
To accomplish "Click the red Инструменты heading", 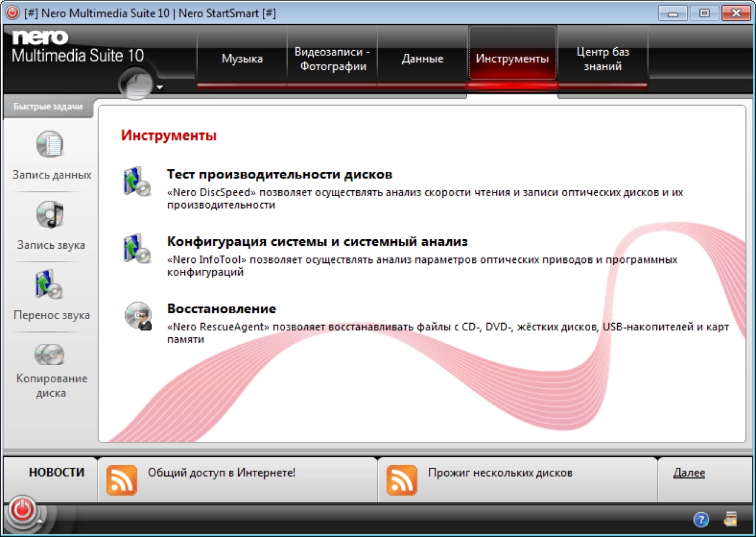I will (x=169, y=135).
